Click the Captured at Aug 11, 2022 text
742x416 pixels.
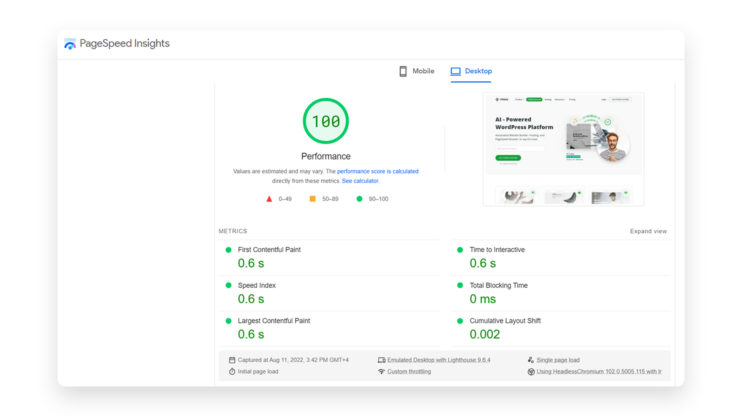tap(293, 360)
